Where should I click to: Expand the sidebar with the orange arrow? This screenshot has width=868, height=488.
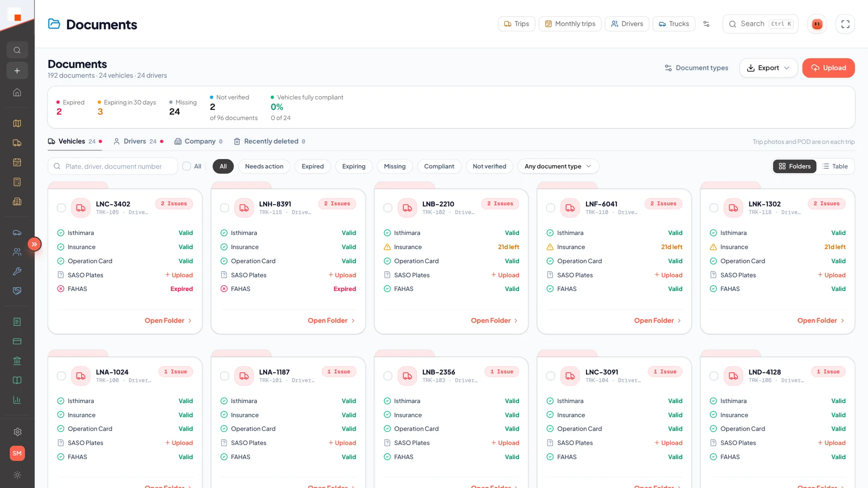point(34,244)
